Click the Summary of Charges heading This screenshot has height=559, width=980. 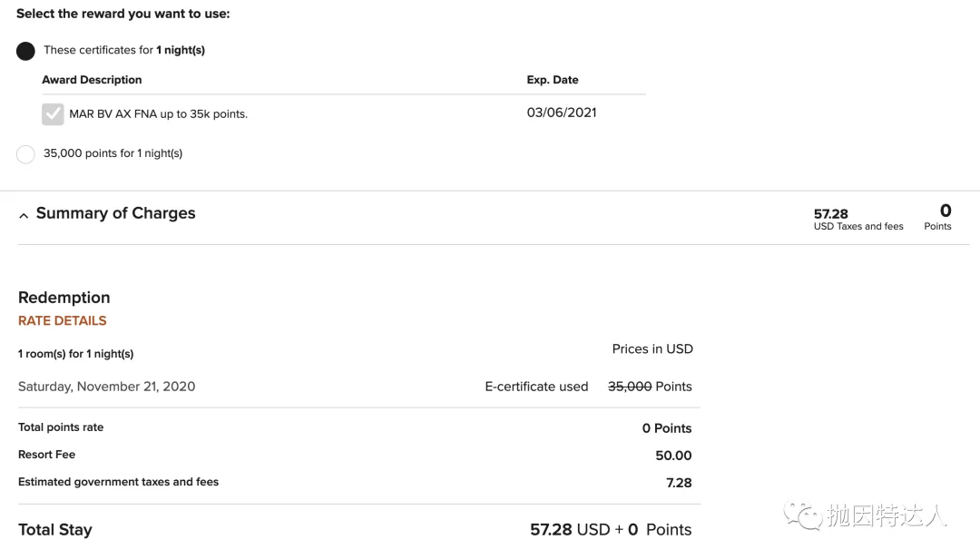point(115,213)
